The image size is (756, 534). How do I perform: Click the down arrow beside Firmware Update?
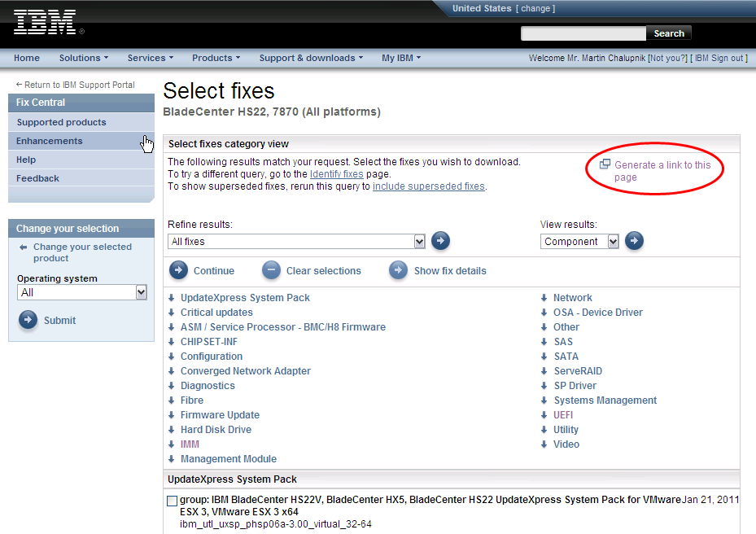(x=171, y=415)
